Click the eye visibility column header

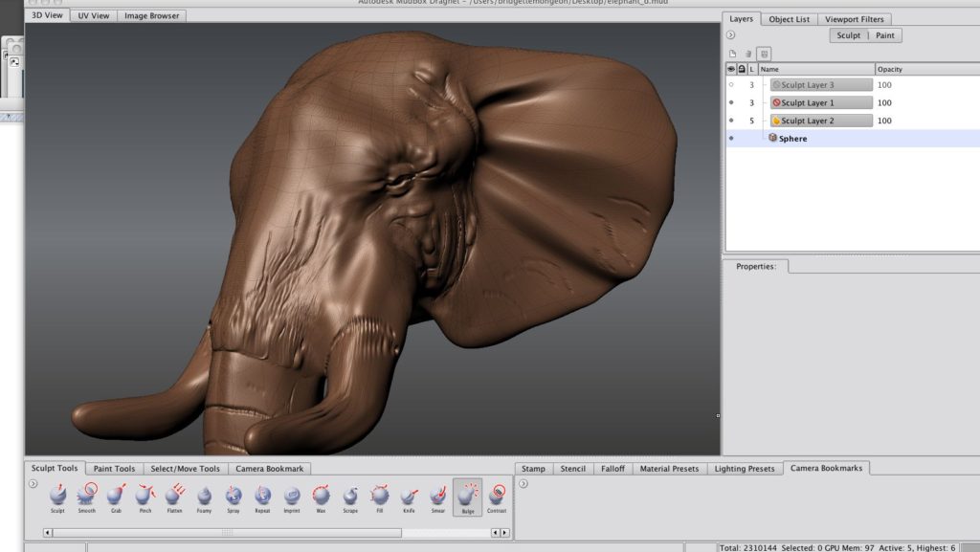point(730,69)
